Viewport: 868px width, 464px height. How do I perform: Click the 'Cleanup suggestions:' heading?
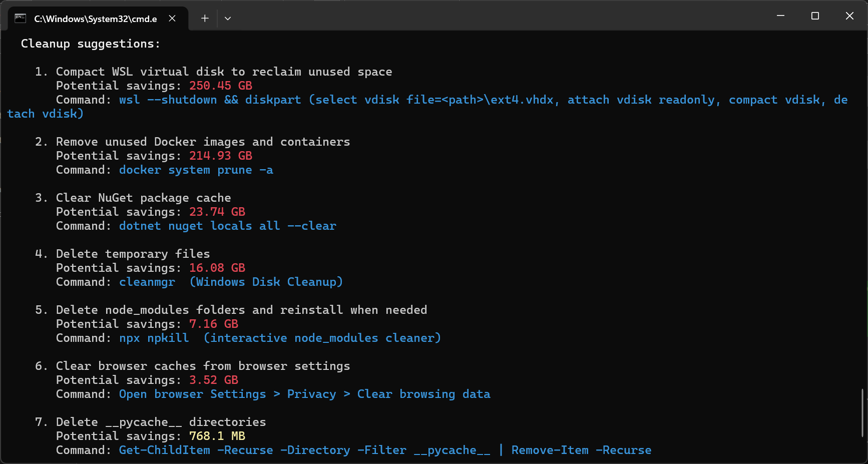tap(91, 44)
